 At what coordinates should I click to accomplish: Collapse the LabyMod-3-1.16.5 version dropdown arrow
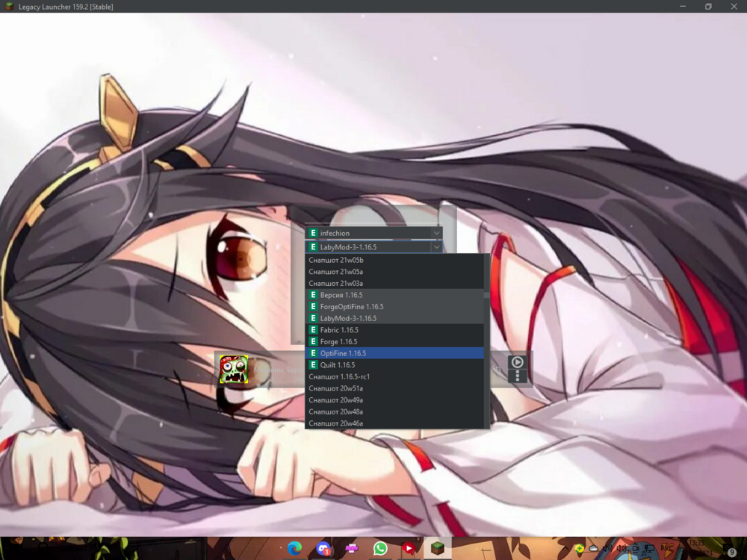tap(436, 247)
